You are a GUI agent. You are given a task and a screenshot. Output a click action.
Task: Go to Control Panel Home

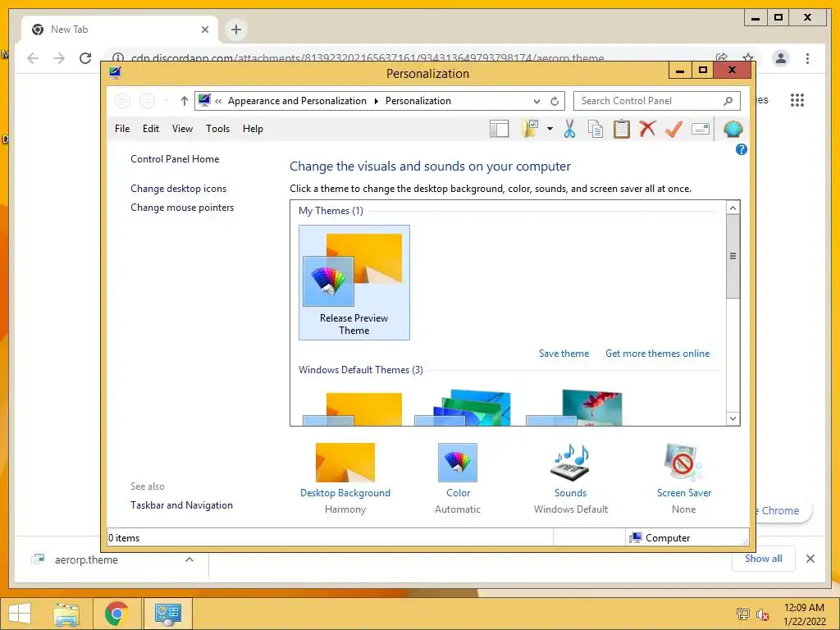(x=175, y=159)
